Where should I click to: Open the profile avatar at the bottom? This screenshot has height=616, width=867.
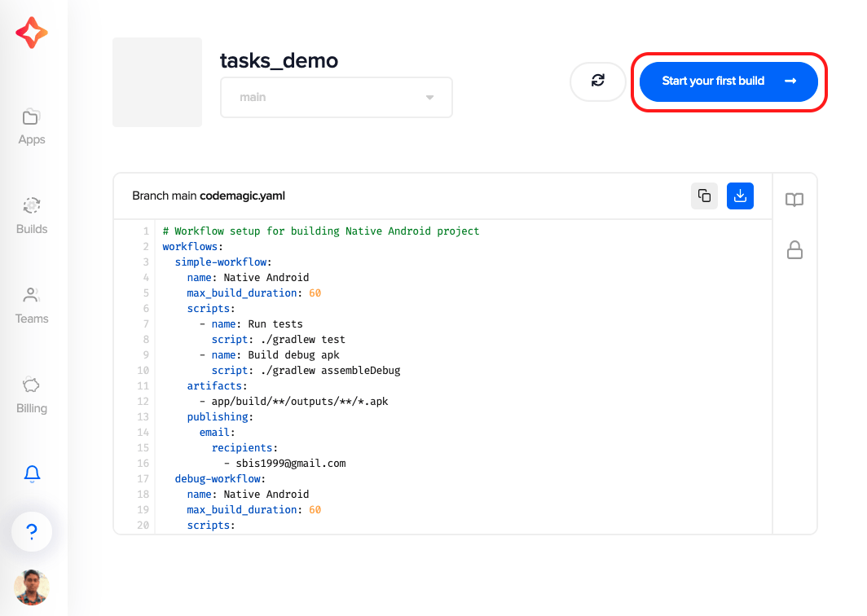(x=31, y=587)
